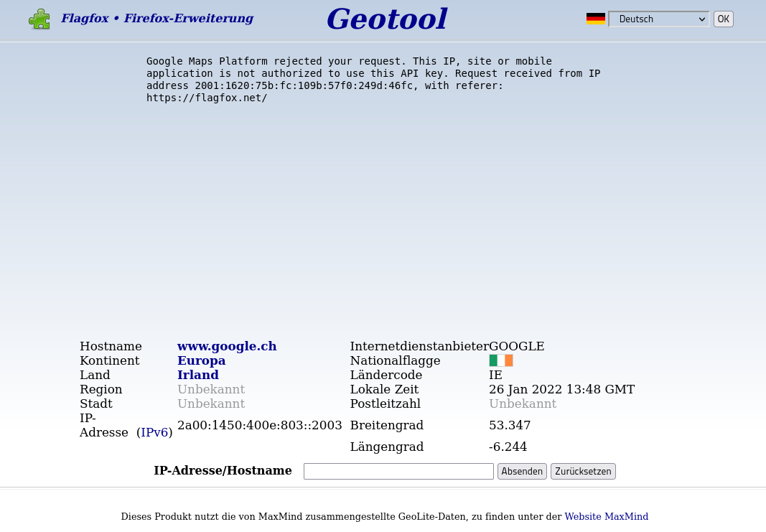Open the IPv6 link next to IP-Adresse
766x532 pixels.
154,432
